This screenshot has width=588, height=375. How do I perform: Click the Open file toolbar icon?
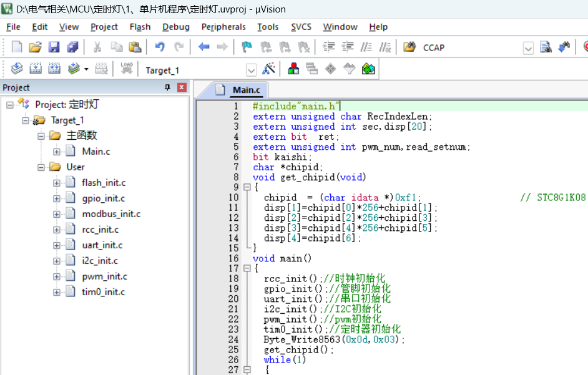35,47
